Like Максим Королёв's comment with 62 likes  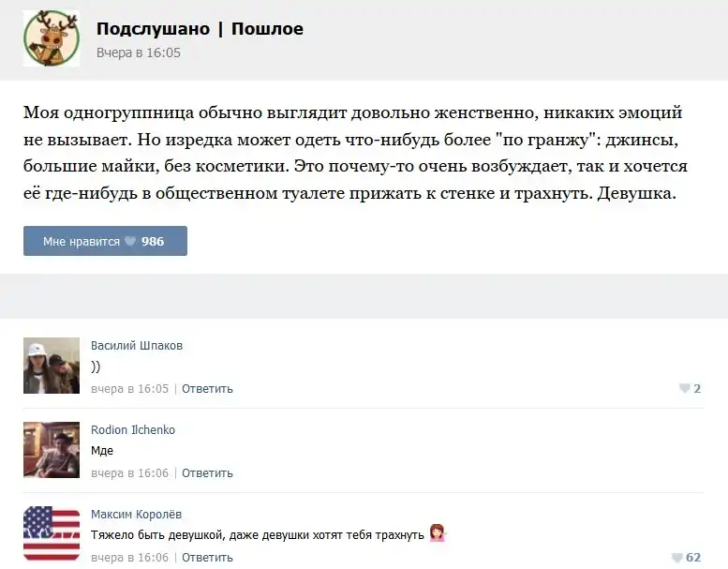(678, 558)
